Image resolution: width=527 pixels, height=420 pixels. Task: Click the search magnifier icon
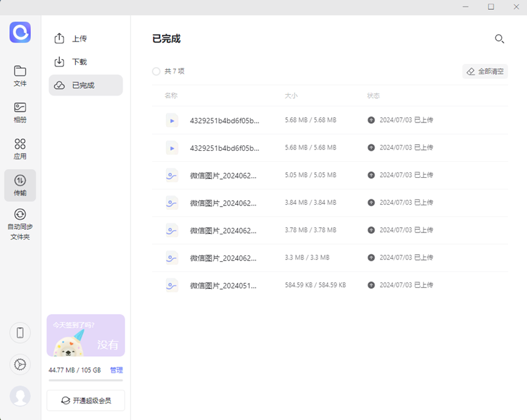[x=499, y=39]
